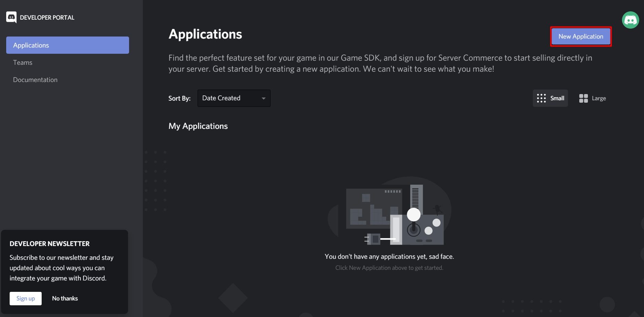Dismiss the newsletter with No thanks
Viewport: 644px width, 317px height.
65,298
